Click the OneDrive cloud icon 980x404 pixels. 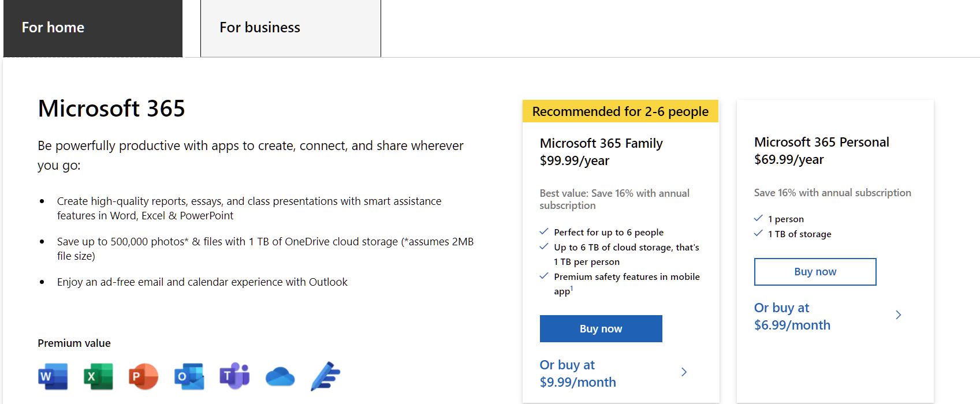[x=280, y=377]
